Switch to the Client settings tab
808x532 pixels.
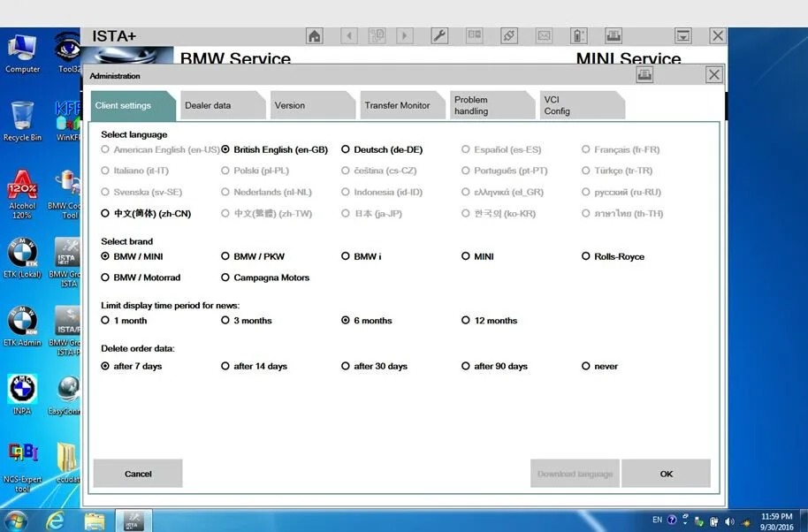(x=133, y=105)
